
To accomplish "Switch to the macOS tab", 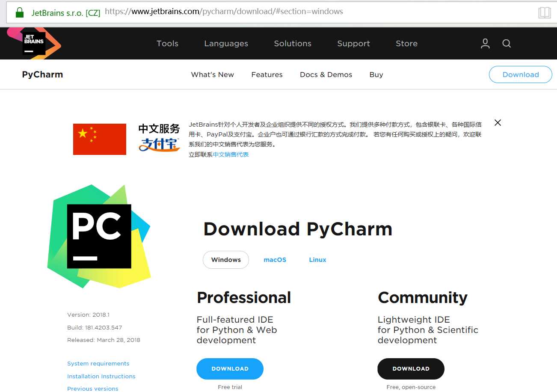I will (275, 260).
